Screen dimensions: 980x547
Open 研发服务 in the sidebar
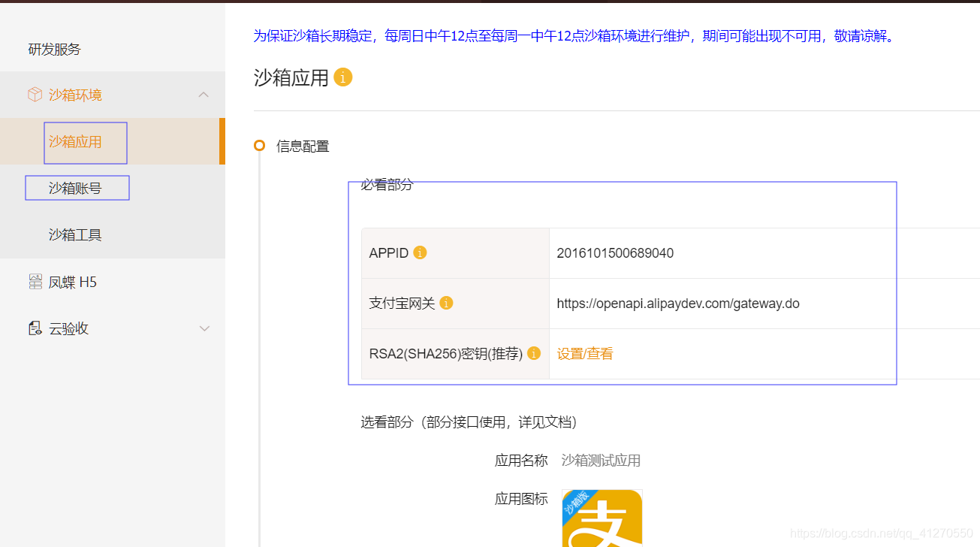54,50
